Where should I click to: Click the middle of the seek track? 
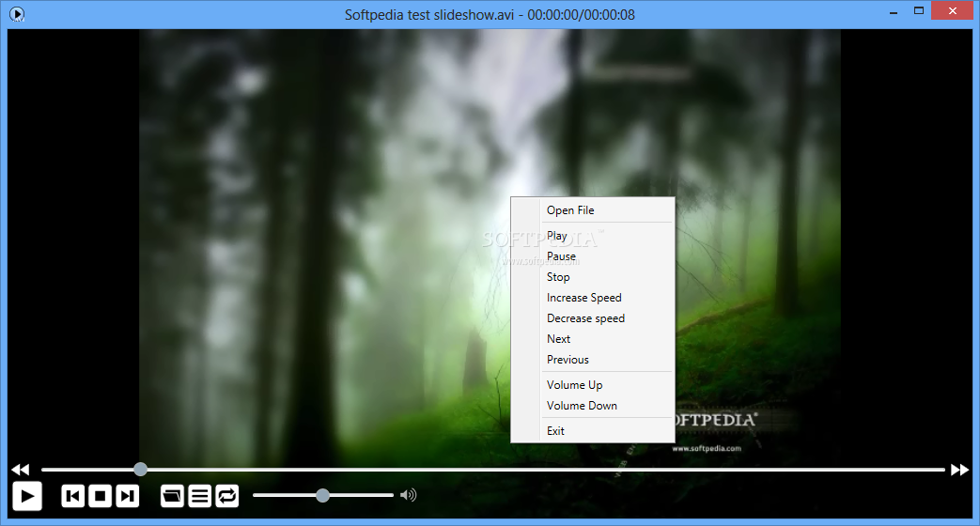(493, 469)
